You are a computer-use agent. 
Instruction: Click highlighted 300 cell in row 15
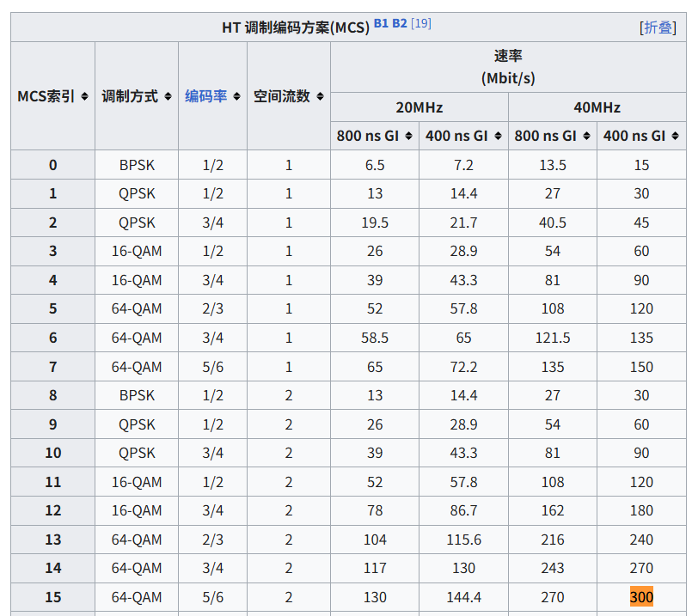click(x=641, y=597)
